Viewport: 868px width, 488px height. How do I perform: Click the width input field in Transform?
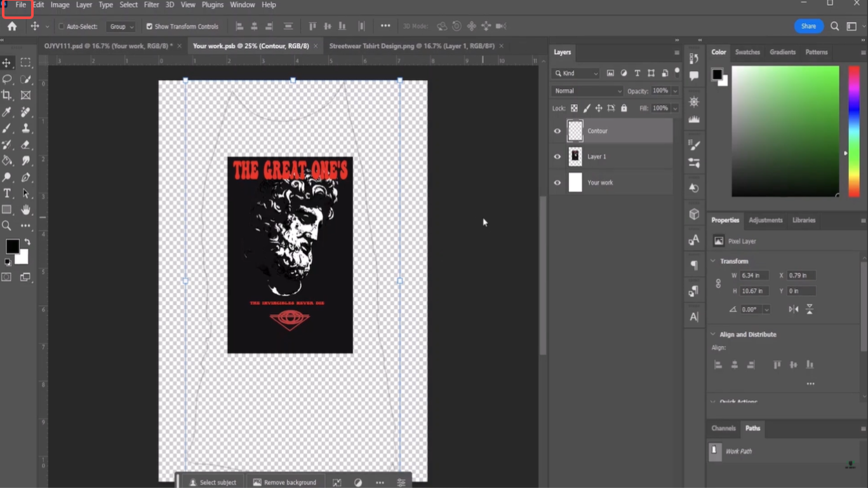[x=754, y=276]
